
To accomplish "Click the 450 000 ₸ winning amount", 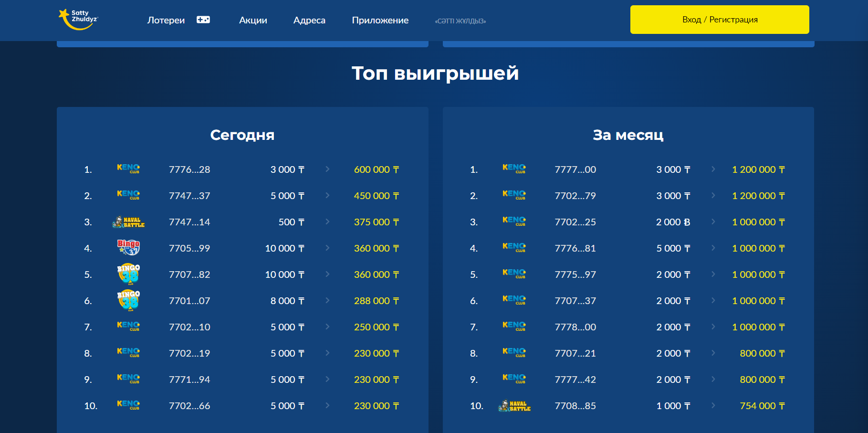I will pos(376,196).
